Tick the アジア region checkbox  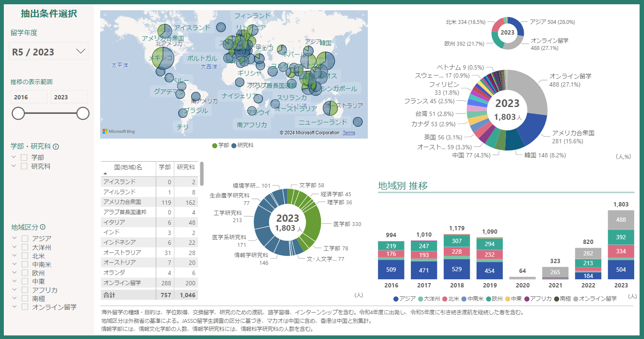pyautogui.click(x=25, y=238)
